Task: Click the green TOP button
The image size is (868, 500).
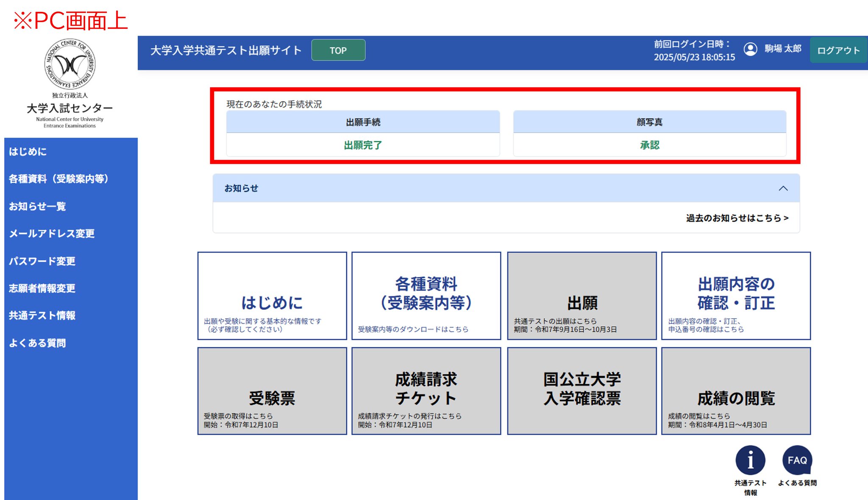Action: pyautogui.click(x=338, y=50)
